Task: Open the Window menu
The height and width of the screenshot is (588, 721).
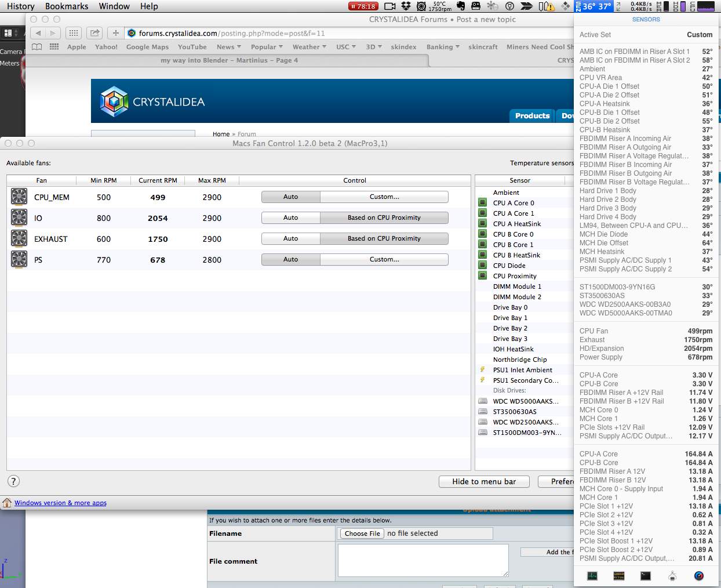Action: click(114, 6)
